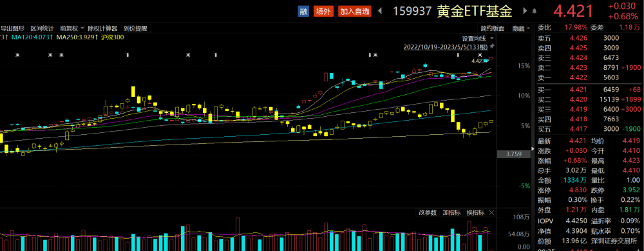Click the 贴水率 value 0.70%
The width and height of the screenshot is (644, 251).
[x=631, y=231]
